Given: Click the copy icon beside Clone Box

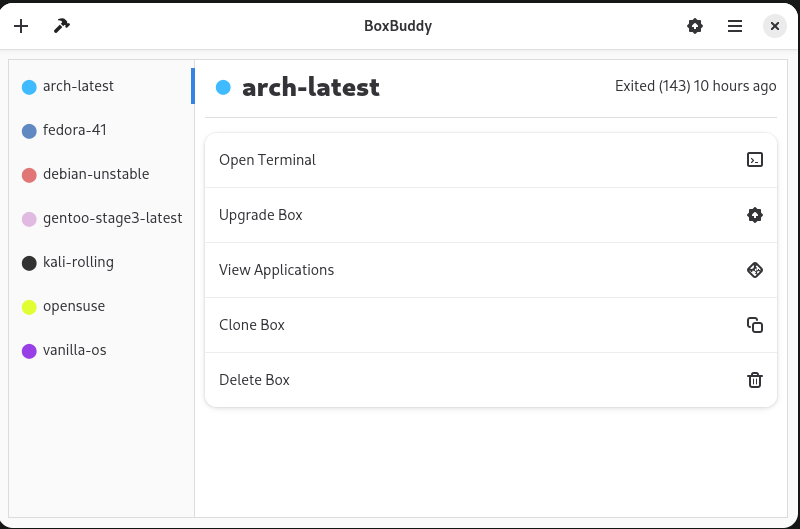Looking at the screenshot, I should click(755, 325).
